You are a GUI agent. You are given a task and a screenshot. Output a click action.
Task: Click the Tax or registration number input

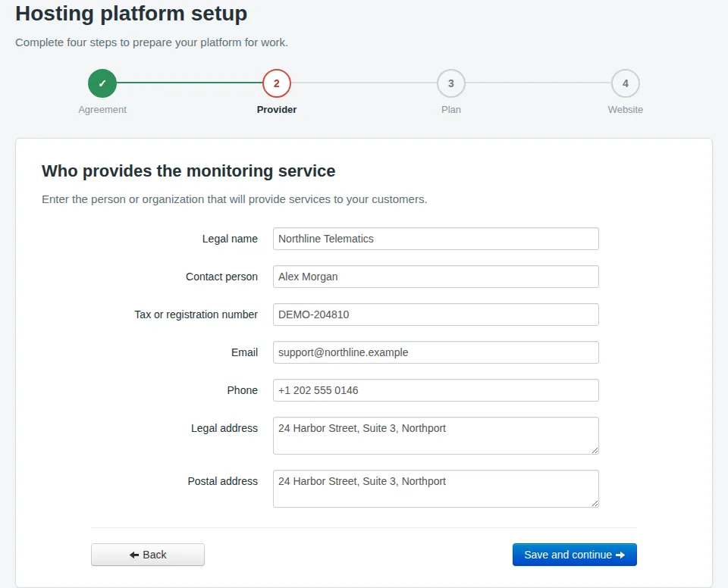[436, 314]
